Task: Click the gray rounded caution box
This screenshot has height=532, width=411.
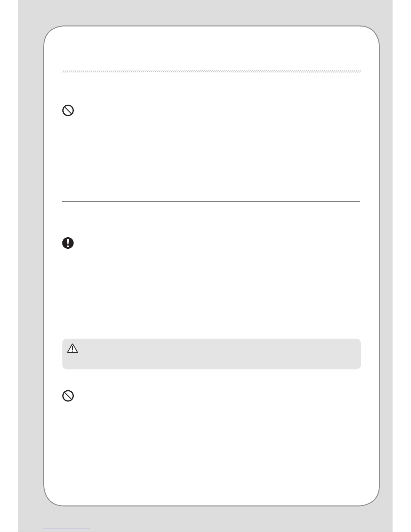Action: [212, 354]
